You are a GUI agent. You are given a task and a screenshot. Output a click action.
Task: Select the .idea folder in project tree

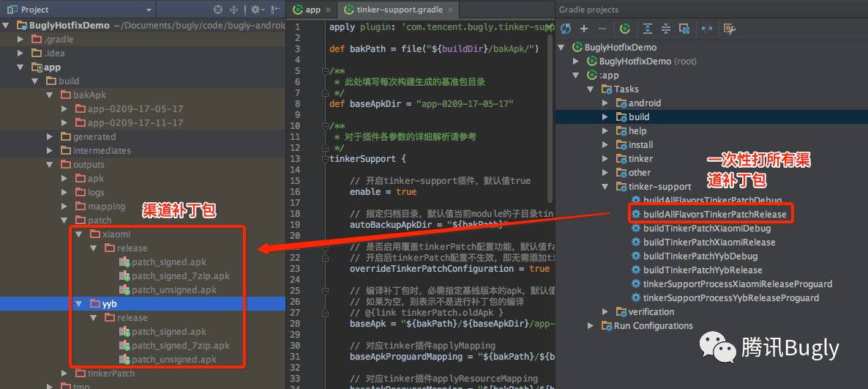pos(48,53)
